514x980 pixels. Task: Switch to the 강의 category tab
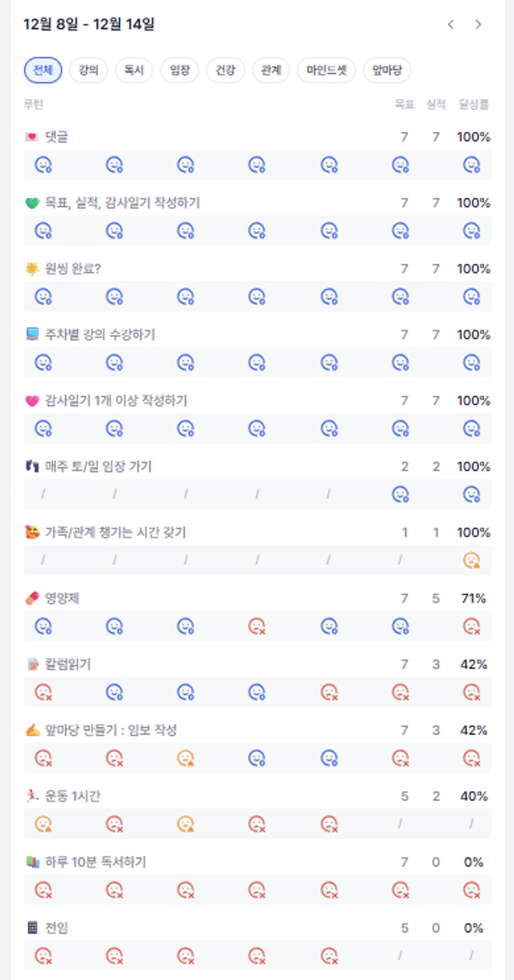pos(88,70)
